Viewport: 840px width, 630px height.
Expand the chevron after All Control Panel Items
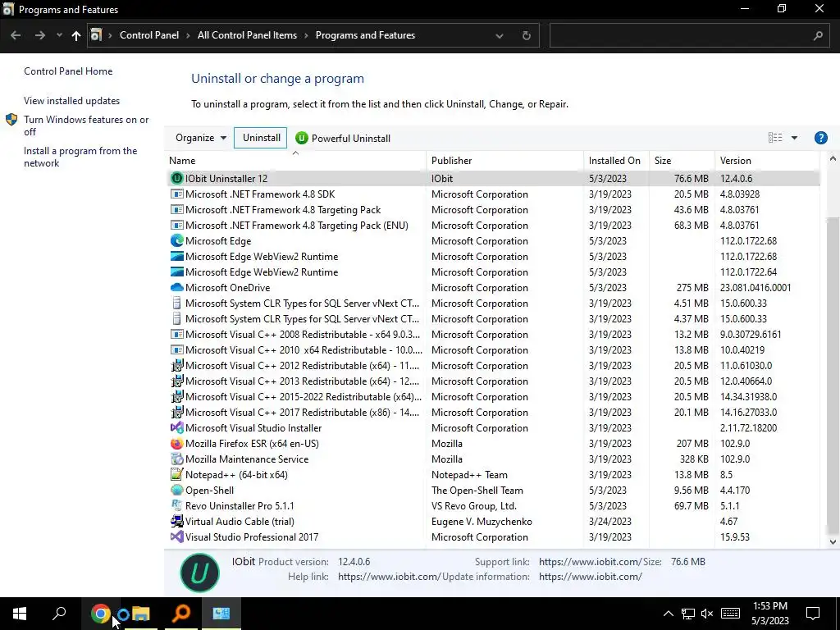307,35
